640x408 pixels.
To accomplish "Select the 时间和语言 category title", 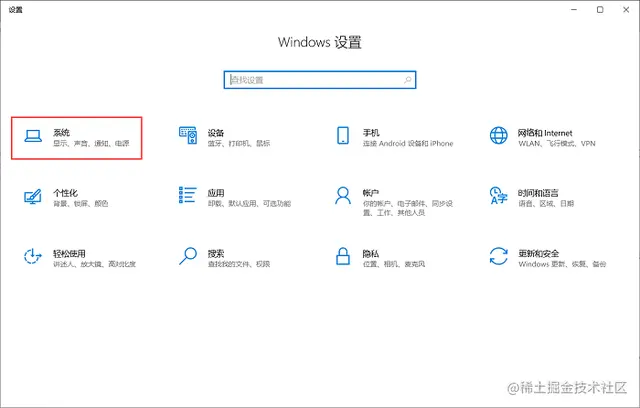I will [538, 193].
